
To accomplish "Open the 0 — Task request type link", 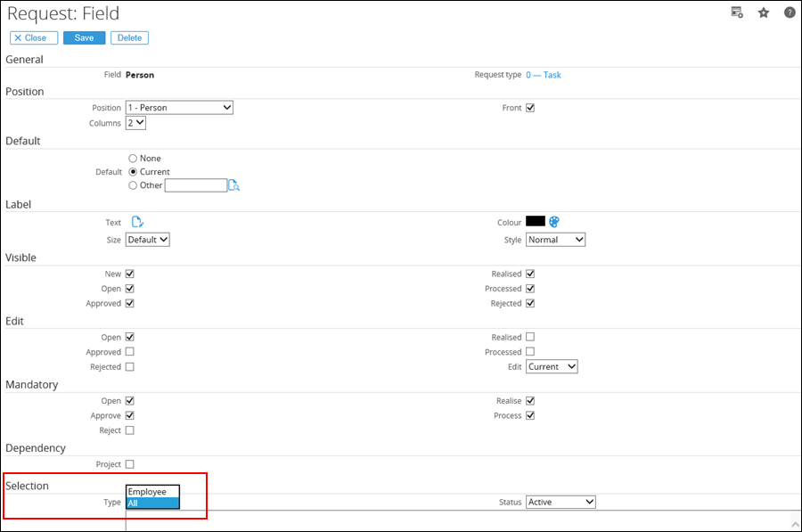I will point(543,75).
